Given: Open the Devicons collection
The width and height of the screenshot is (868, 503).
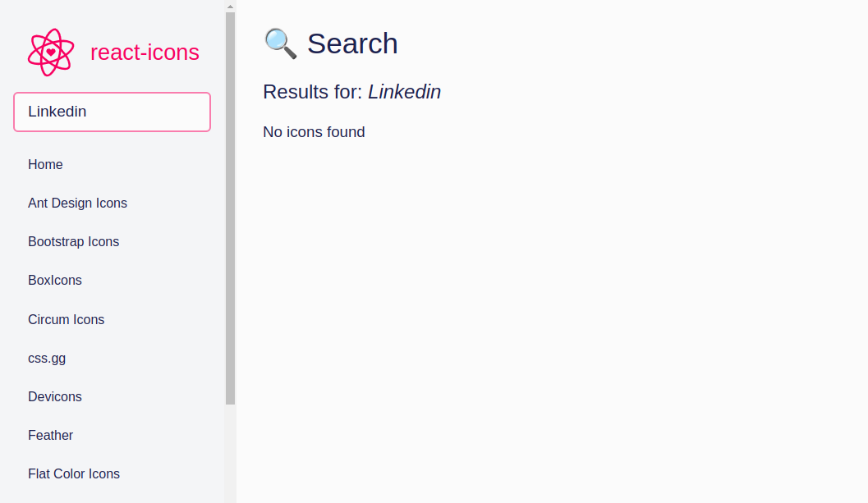Looking at the screenshot, I should tap(54, 396).
